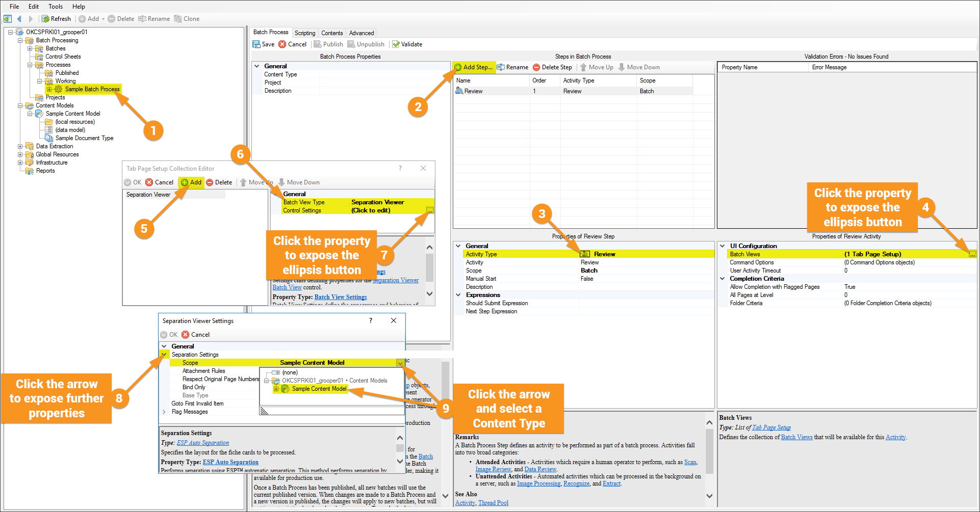The width and height of the screenshot is (980, 512).
Task: Select Sample Content Model in the Scope dropdown list
Action: click(319, 389)
